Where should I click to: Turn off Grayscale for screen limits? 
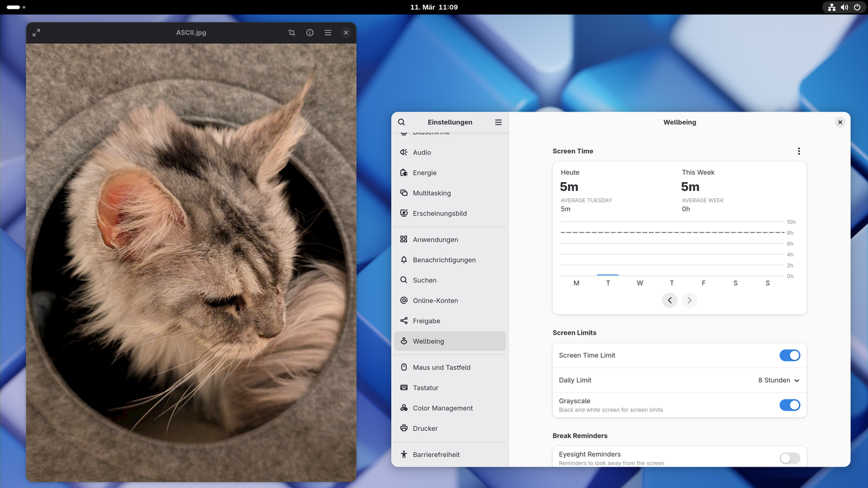pyautogui.click(x=789, y=405)
